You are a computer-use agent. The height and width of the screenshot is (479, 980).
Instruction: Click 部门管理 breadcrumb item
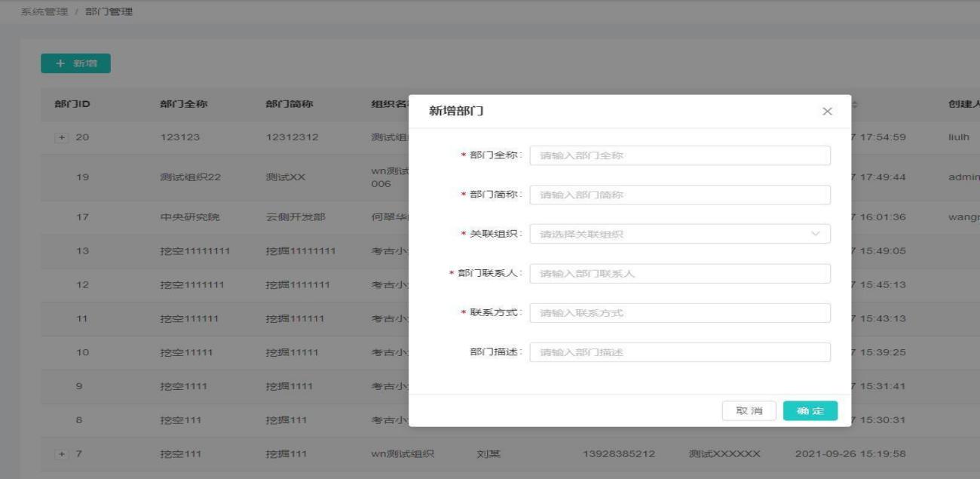tap(109, 12)
